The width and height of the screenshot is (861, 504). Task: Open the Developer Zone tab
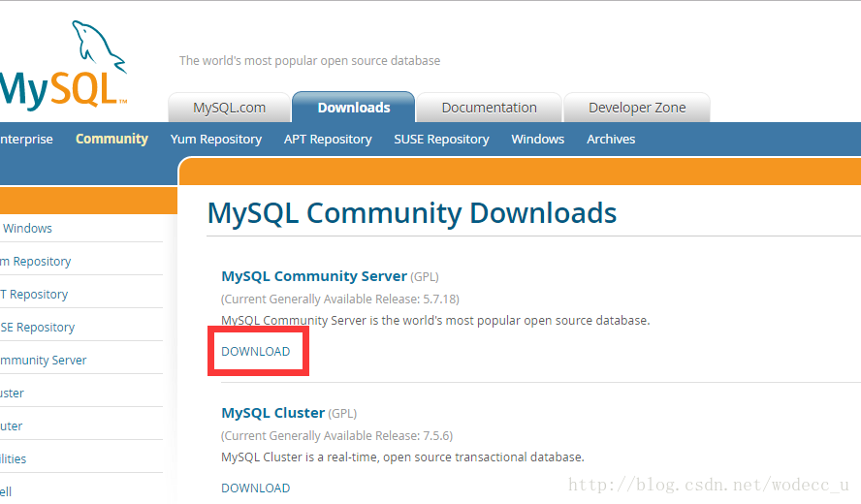click(x=637, y=108)
